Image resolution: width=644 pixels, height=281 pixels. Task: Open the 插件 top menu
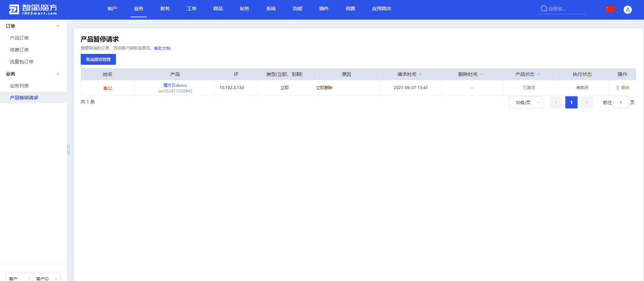(324, 9)
